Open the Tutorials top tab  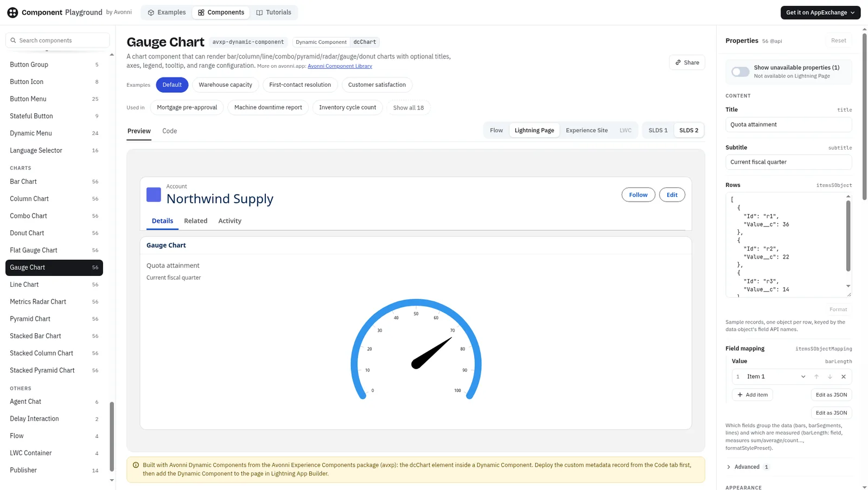click(273, 12)
